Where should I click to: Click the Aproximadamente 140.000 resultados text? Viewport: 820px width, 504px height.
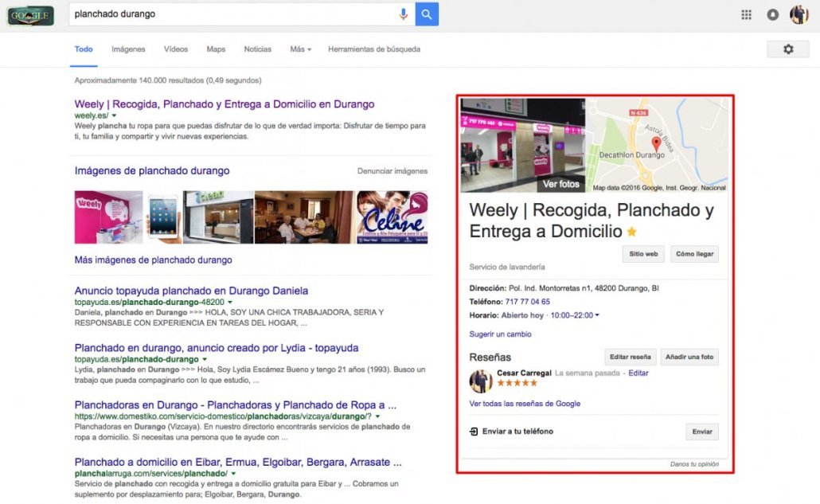(168, 80)
